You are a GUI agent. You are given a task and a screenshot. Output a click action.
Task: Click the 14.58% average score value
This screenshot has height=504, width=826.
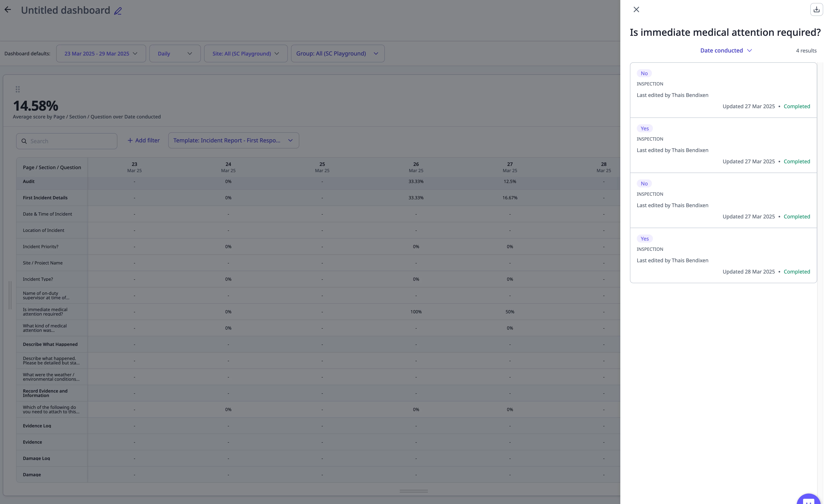coord(36,106)
